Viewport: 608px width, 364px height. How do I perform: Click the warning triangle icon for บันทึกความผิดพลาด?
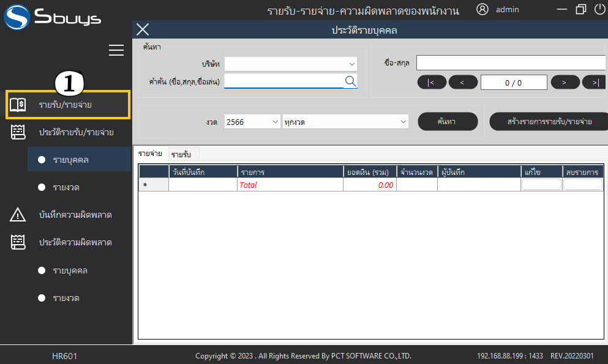[18, 215]
